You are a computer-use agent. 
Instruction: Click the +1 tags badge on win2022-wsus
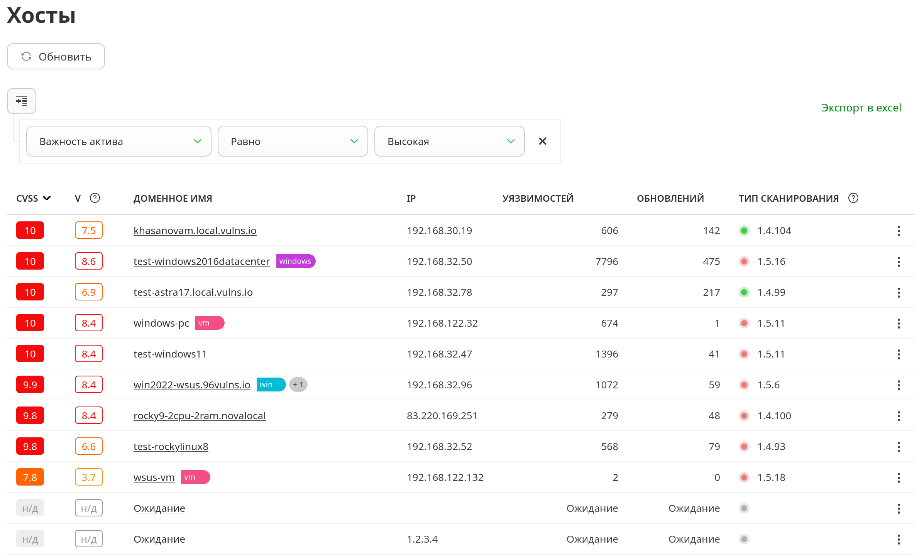[x=298, y=385]
